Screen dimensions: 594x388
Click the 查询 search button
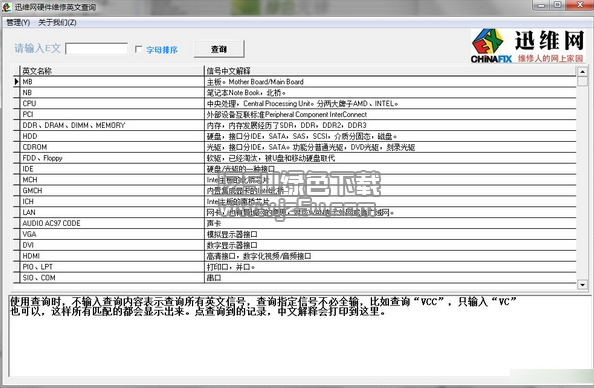[x=219, y=49]
